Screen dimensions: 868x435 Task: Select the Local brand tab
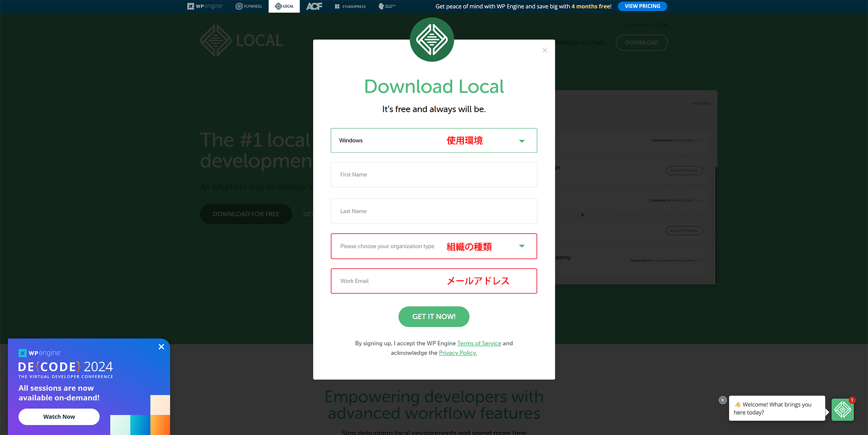284,6
